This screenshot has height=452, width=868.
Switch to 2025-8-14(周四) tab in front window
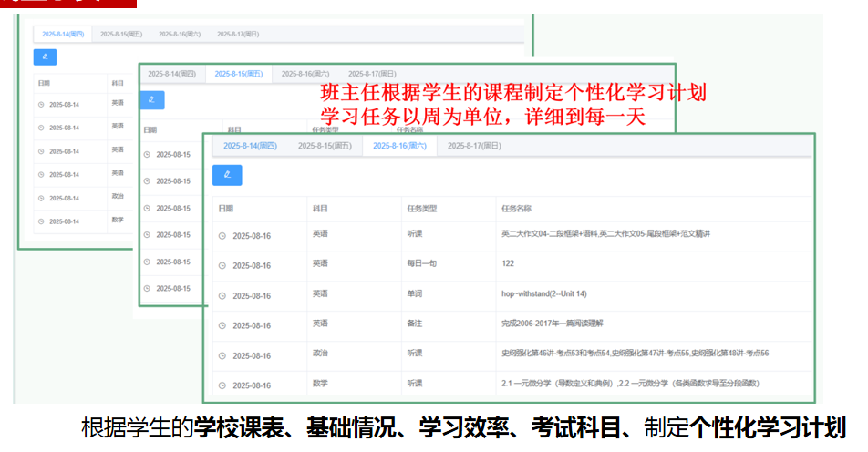[x=250, y=146]
